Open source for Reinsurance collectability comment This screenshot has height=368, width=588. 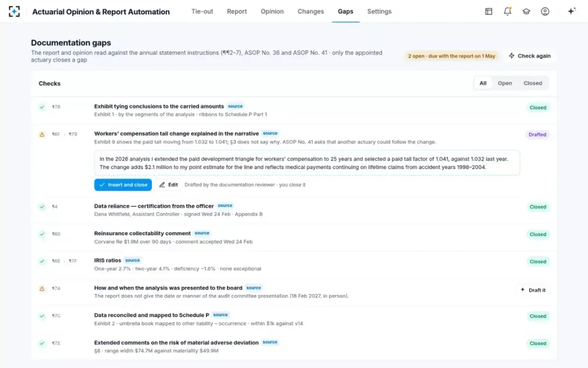click(x=202, y=233)
